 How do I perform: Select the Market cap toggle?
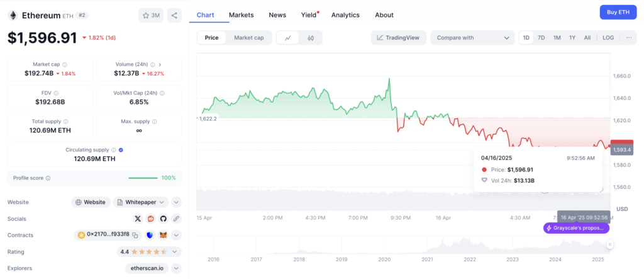(x=249, y=38)
